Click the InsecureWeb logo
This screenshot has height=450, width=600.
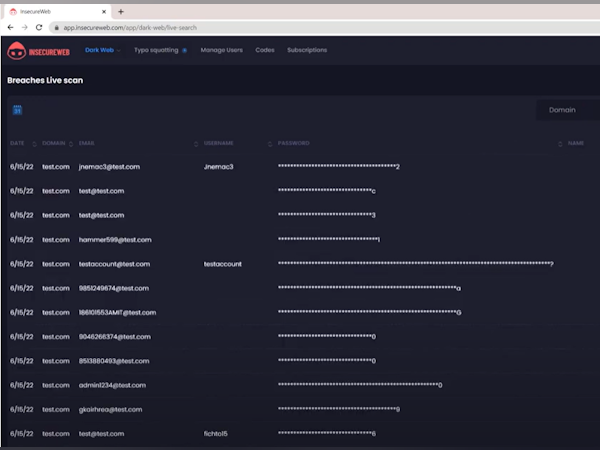[39, 51]
